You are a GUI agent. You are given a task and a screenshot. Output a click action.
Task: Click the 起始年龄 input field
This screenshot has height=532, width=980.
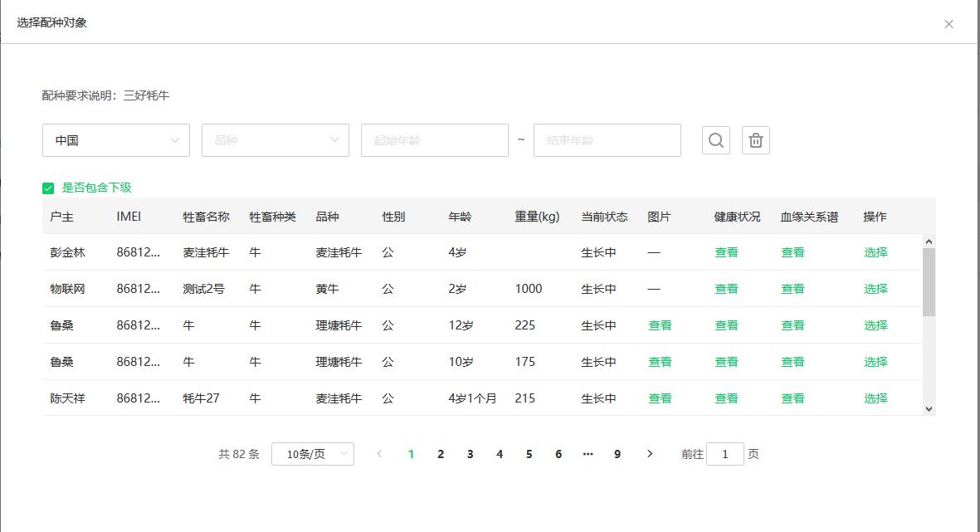434,140
